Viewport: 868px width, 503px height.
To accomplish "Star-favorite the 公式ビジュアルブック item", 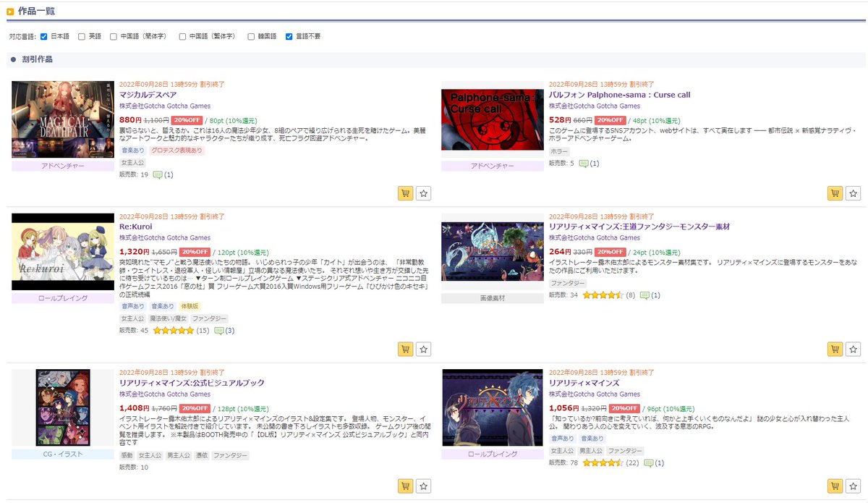I will click(x=423, y=486).
